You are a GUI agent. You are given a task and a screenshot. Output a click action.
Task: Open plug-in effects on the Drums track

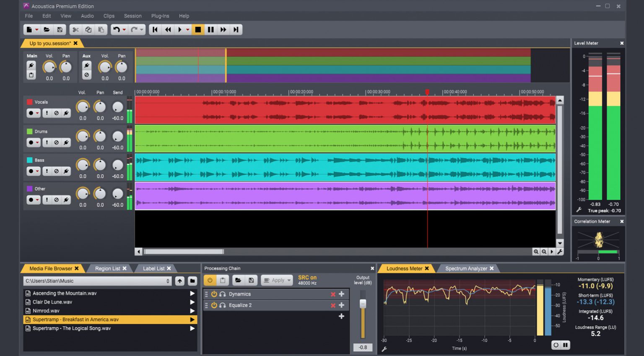(66, 142)
